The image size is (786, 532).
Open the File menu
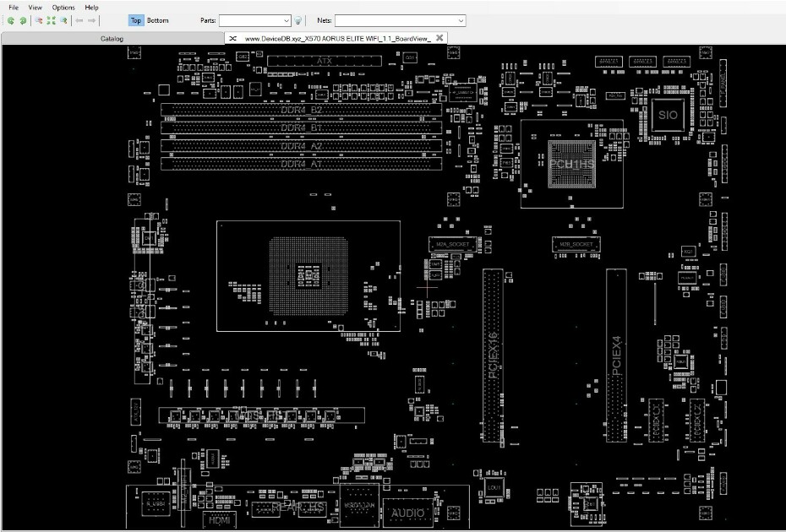tap(14, 8)
